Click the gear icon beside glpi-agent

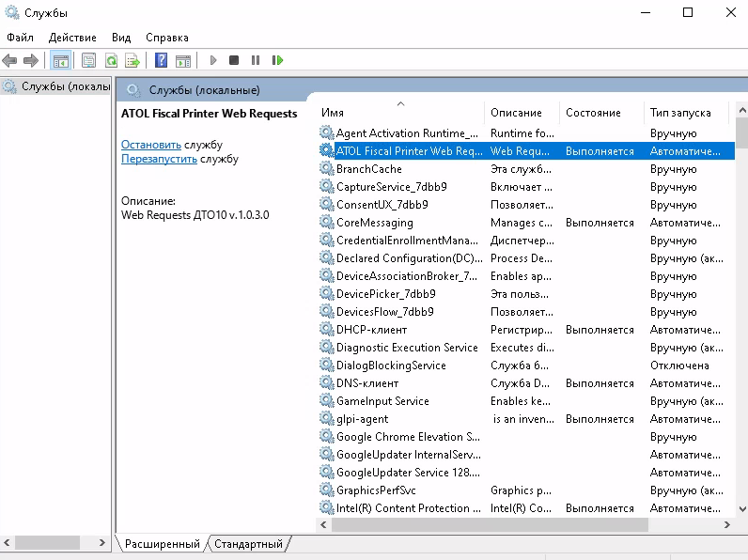point(326,418)
